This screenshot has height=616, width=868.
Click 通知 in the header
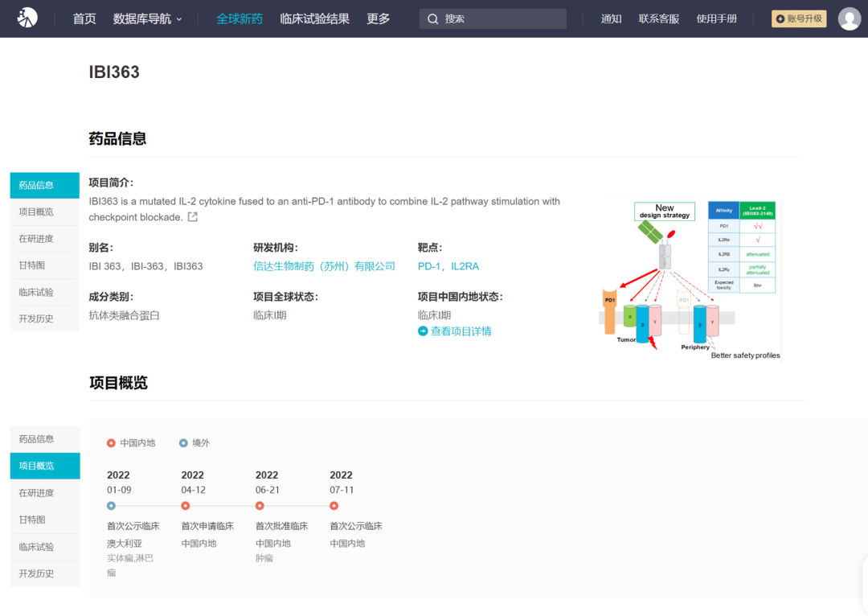pyautogui.click(x=611, y=18)
